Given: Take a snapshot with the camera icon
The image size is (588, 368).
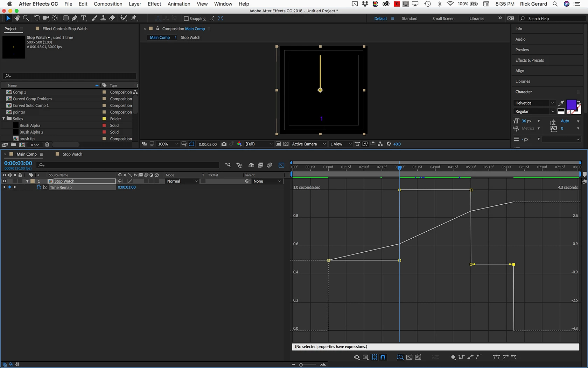Looking at the screenshot, I should point(224,144).
